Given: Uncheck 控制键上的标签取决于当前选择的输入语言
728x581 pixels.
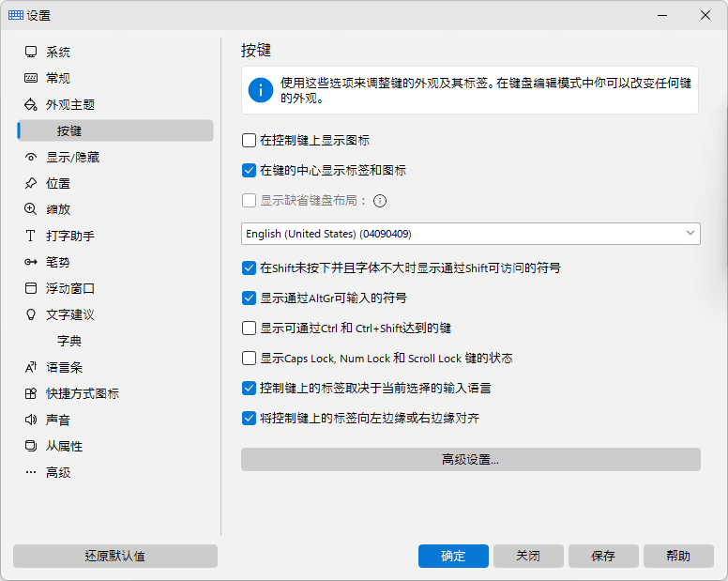Looking at the screenshot, I should 249,389.
